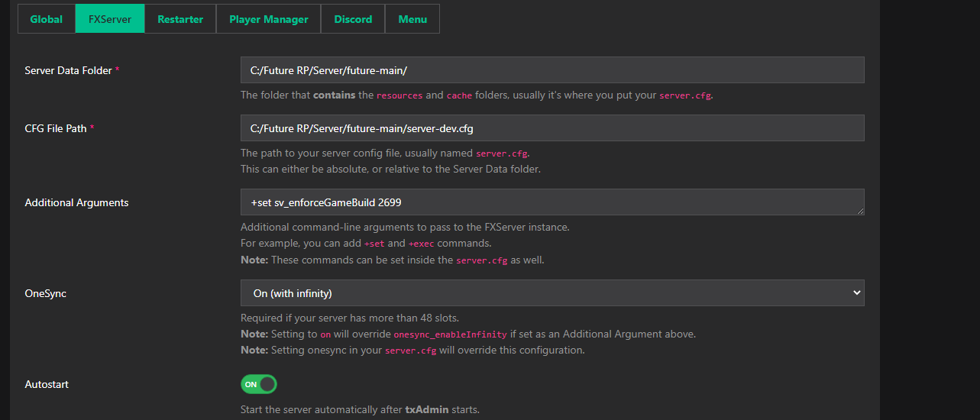Open the Discord settings tab
Image resolution: width=980 pixels, height=420 pixels.
tap(353, 19)
